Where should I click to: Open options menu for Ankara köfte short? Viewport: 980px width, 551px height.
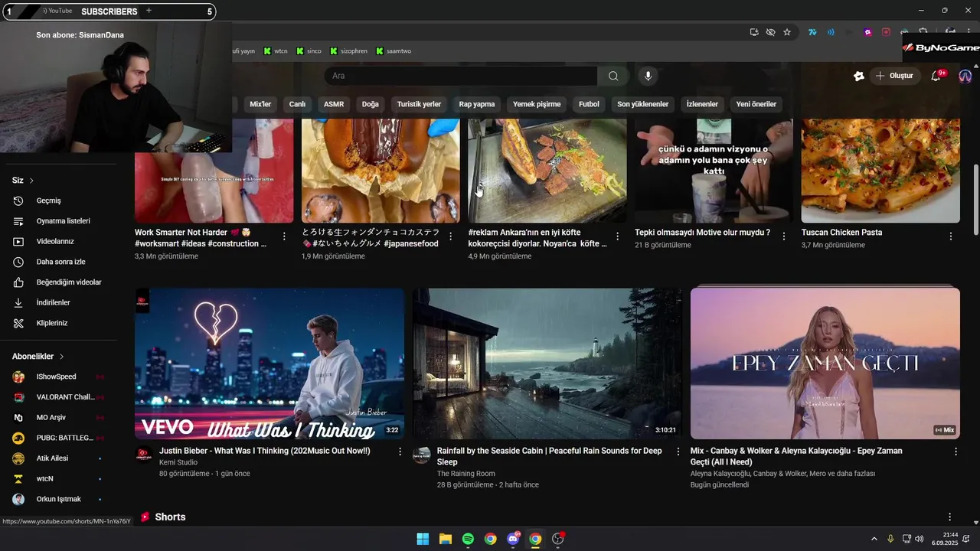pyautogui.click(x=617, y=236)
